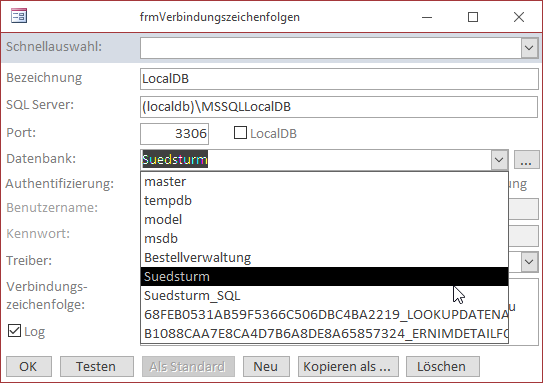Click the Testen button
This screenshot has height=383, width=543.
[97, 366]
